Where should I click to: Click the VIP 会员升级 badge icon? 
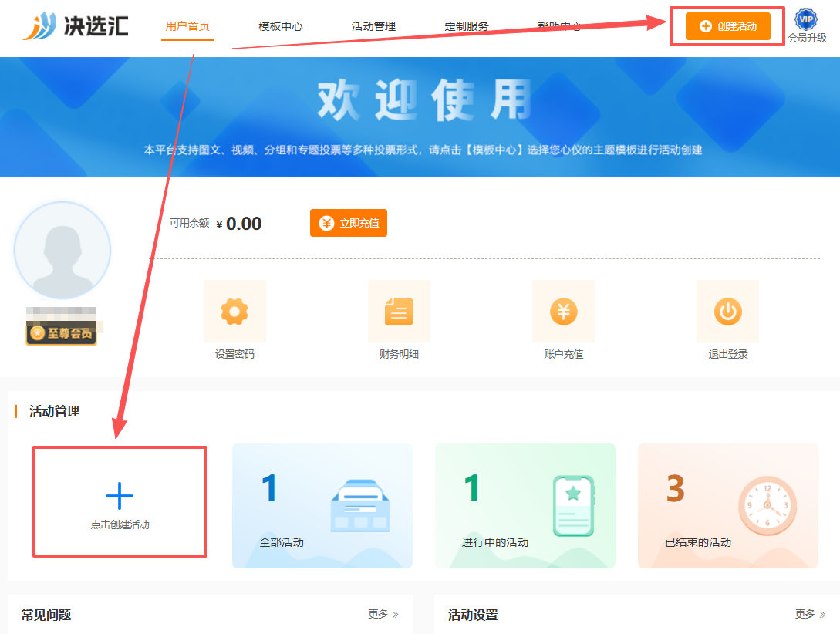click(x=806, y=20)
